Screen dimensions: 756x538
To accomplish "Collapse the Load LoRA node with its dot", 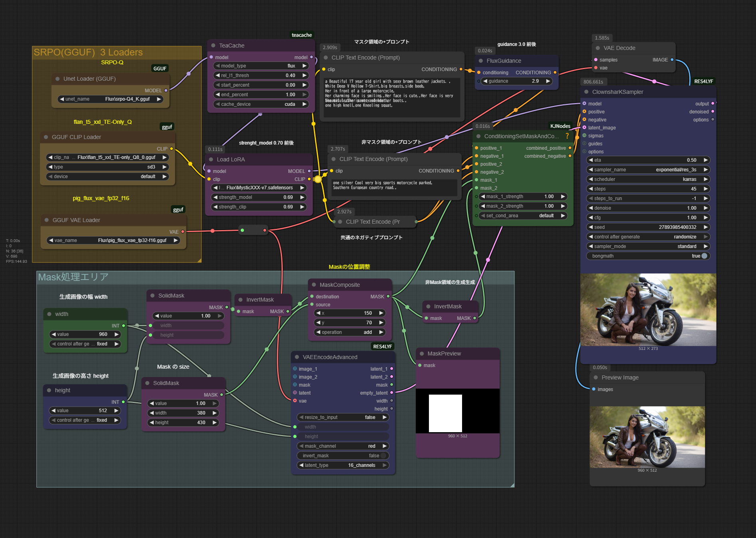I will [211, 159].
